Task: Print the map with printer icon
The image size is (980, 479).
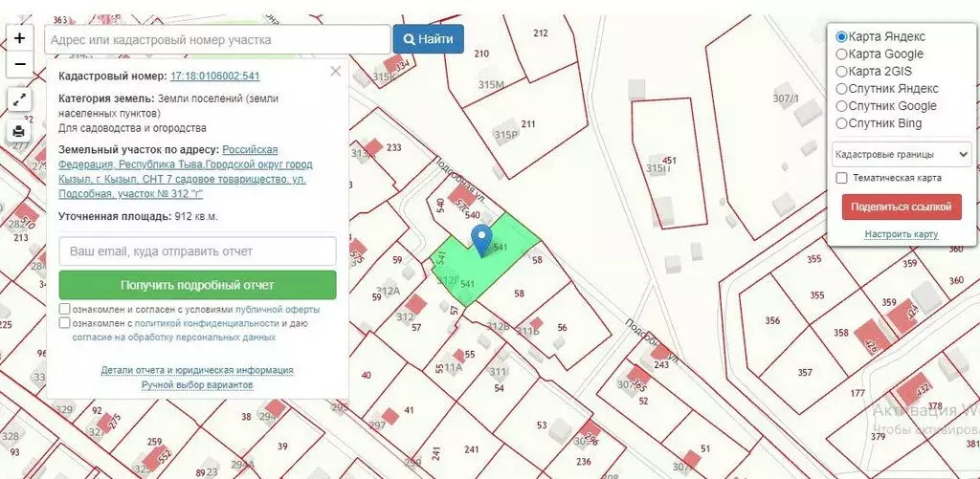Action: click(19, 131)
